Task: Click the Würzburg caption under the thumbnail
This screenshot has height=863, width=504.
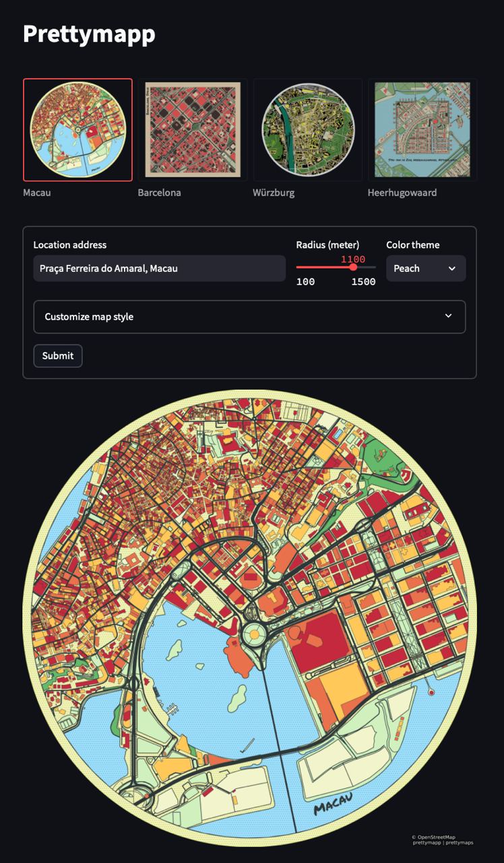Action: tap(274, 193)
